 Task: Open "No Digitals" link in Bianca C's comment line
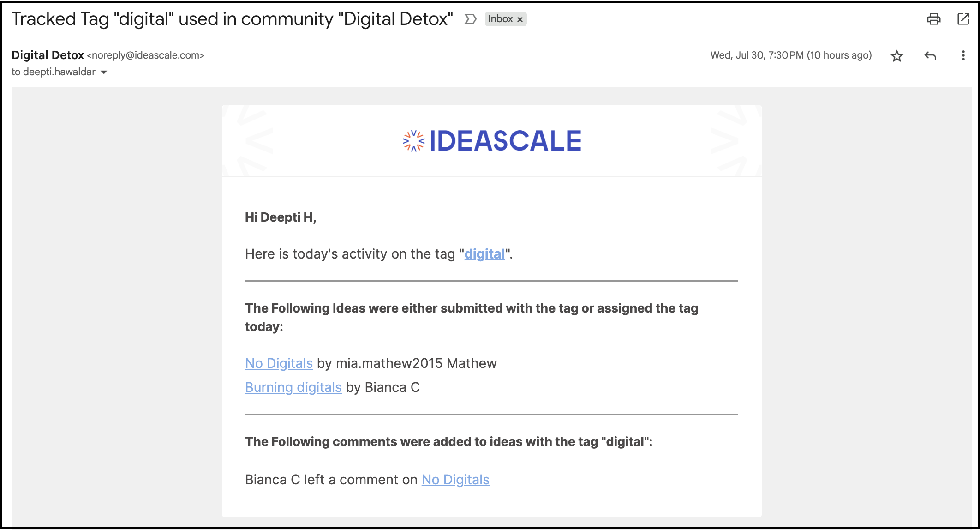click(455, 480)
